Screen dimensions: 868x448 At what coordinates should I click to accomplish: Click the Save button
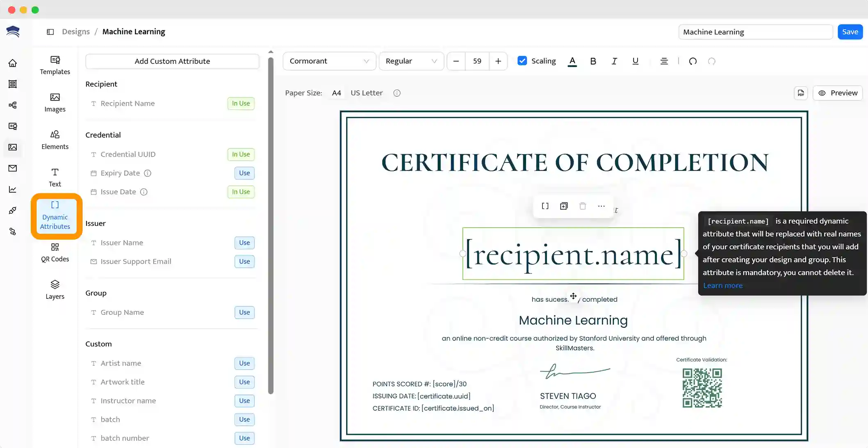[x=850, y=32]
